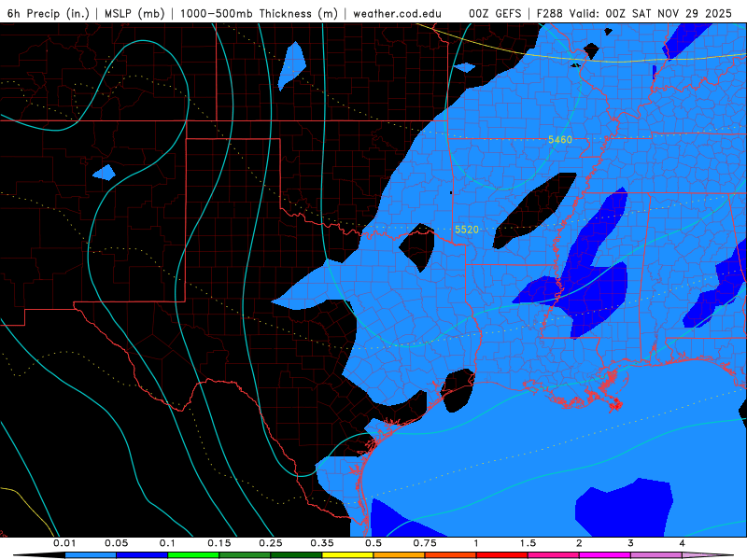Click the '5460' thickness contour label
The width and height of the screenshot is (747, 560).
[559, 139]
